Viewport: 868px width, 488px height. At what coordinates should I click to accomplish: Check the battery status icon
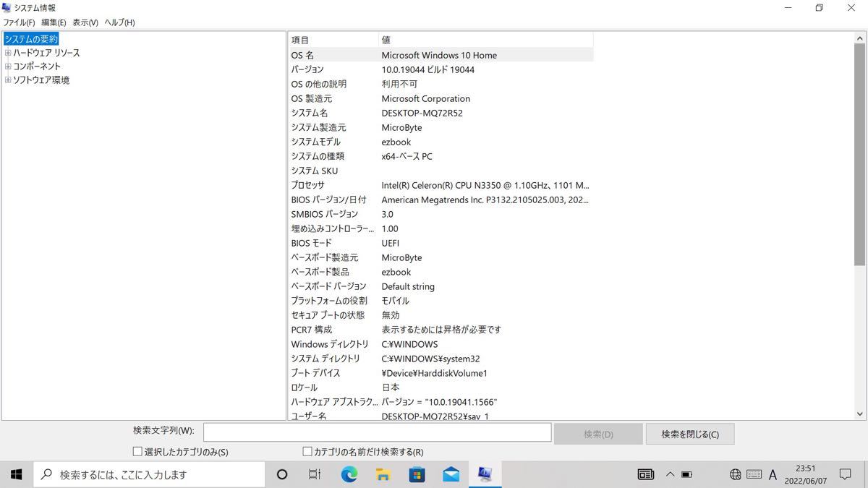(x=687, y=474)
